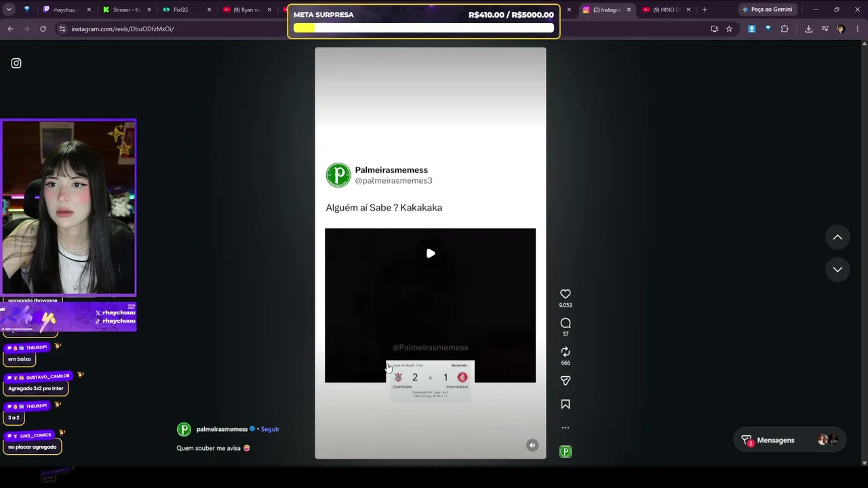Screen dimensions: 868x488
Task: Click the @palmeirasmemes3 handle in the reel
Action: pos(393,181)
